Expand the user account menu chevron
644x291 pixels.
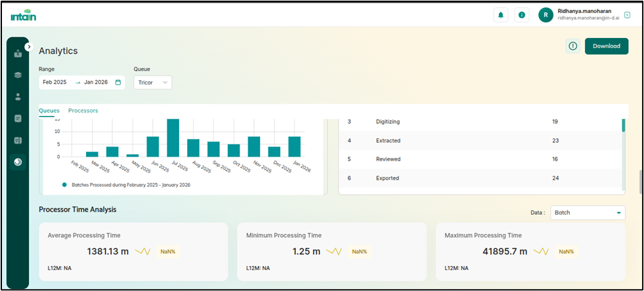[627, 15]
